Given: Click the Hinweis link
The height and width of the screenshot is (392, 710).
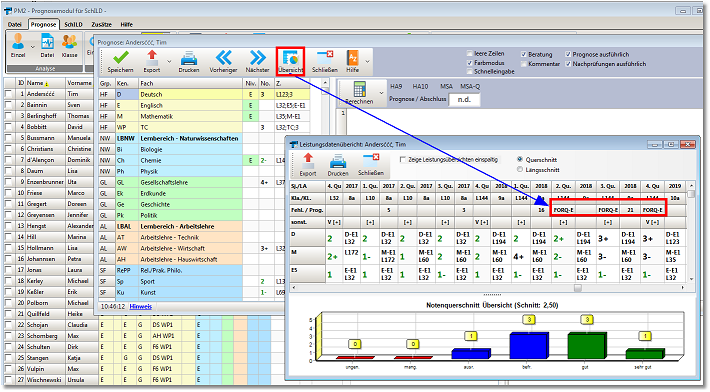Looking at the screenshot, I should tap(140, 306).
